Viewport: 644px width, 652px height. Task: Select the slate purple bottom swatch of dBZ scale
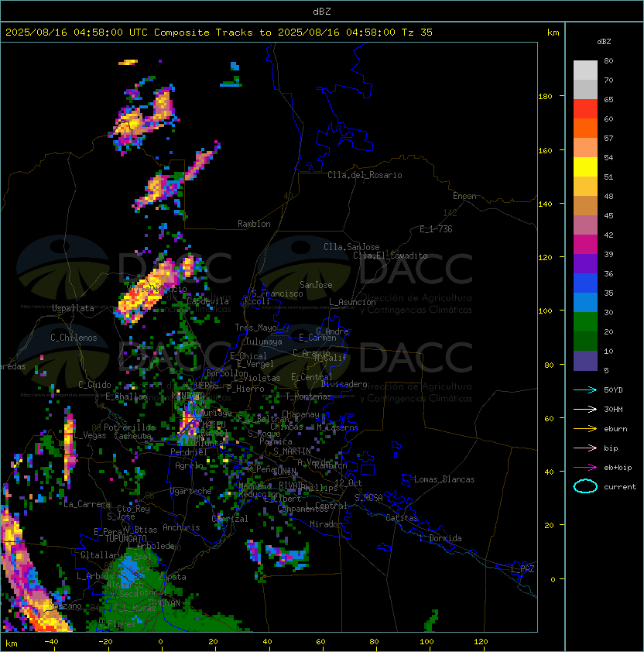pos(585,361)
